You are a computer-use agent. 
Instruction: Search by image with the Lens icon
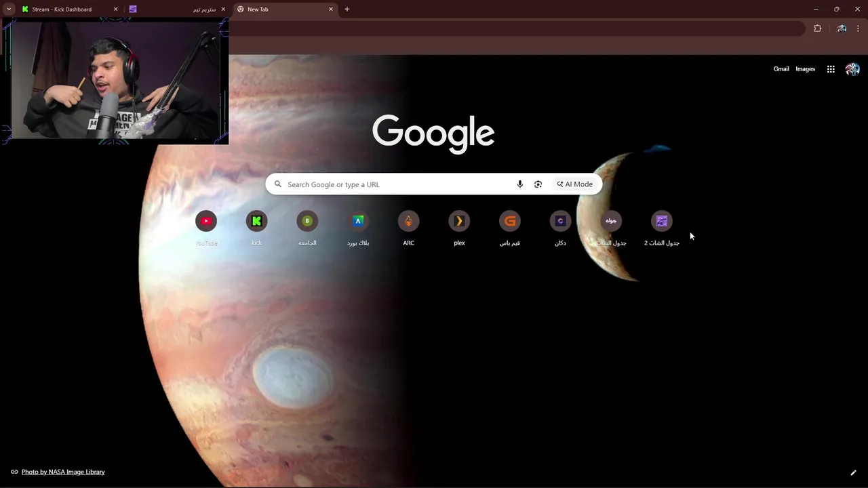(x=538, y=184)
